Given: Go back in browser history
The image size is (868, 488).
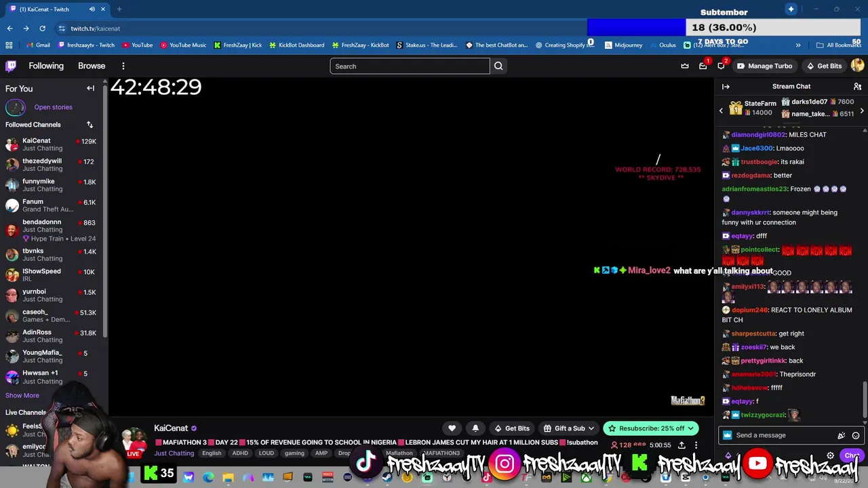Looking at the screenshot, I should pos(9,28).
